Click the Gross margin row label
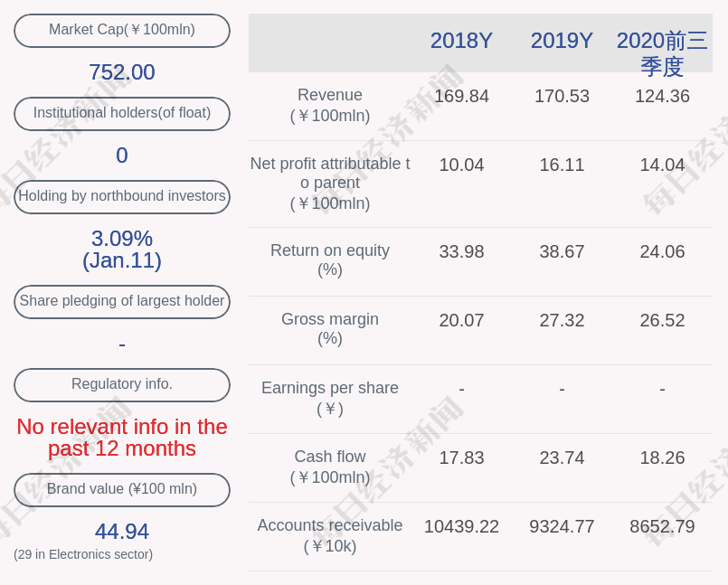The image size is (728, 585). click(330, 329)
